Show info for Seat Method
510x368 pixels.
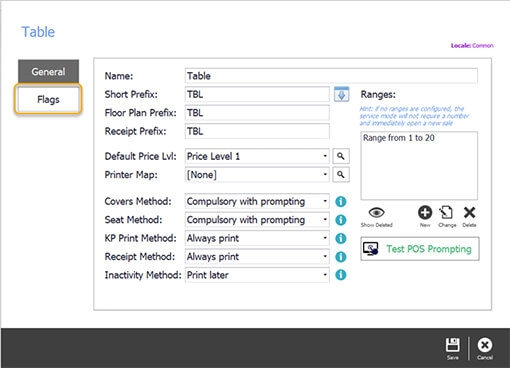[x=340, y=220]
